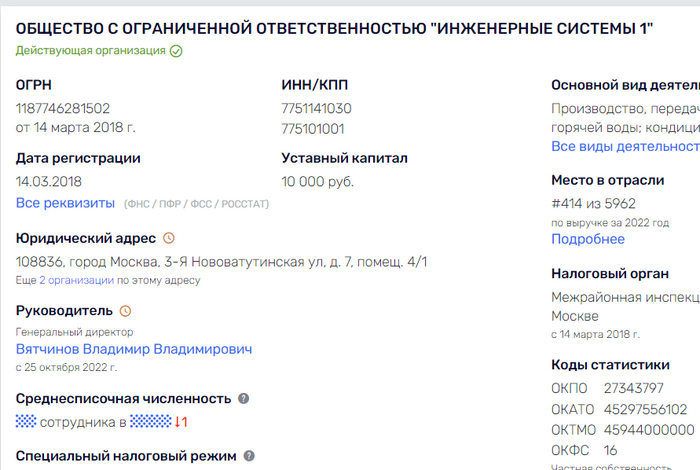This screenshot has height=470, width=700.
Task: Click the ОКАТО code 45297556102
Action: (x=645, y=409)
